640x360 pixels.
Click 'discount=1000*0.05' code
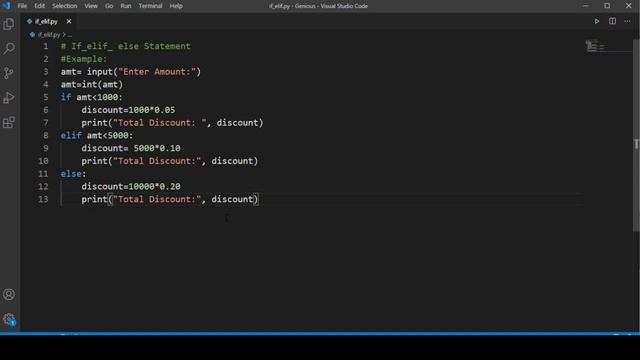[128, 110]
